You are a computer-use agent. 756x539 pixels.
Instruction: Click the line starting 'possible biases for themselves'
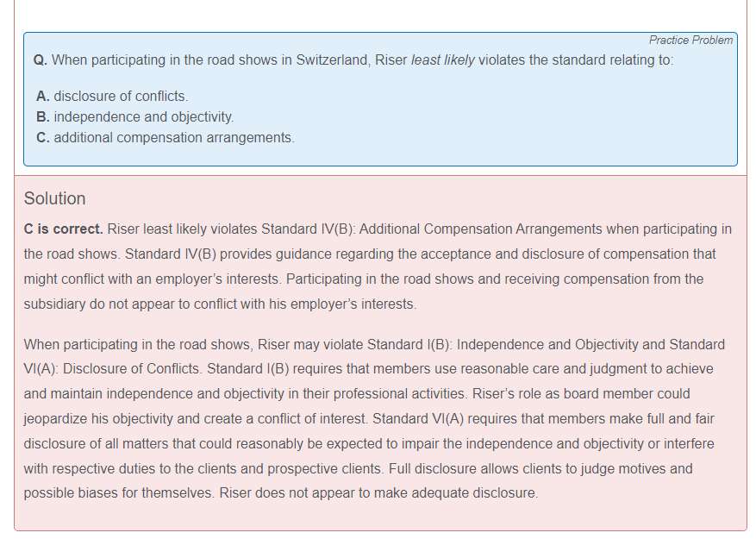click(x=280, y=494)
